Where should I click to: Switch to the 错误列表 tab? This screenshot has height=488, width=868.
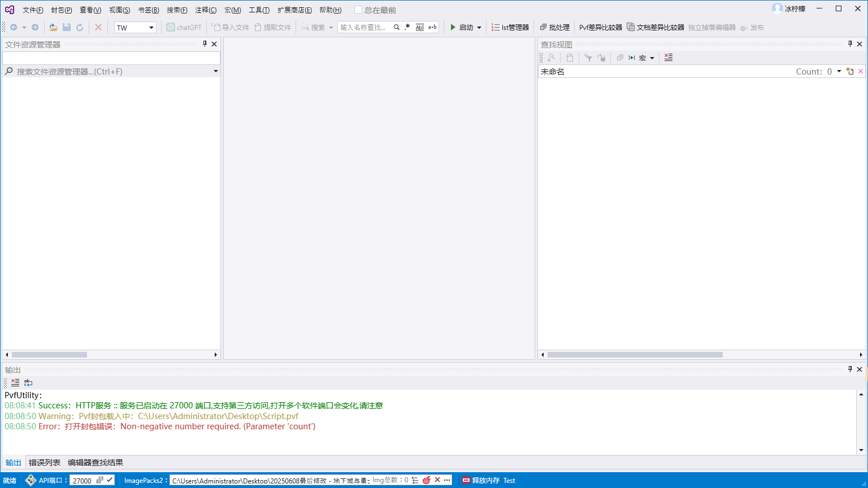pos(45,463)
